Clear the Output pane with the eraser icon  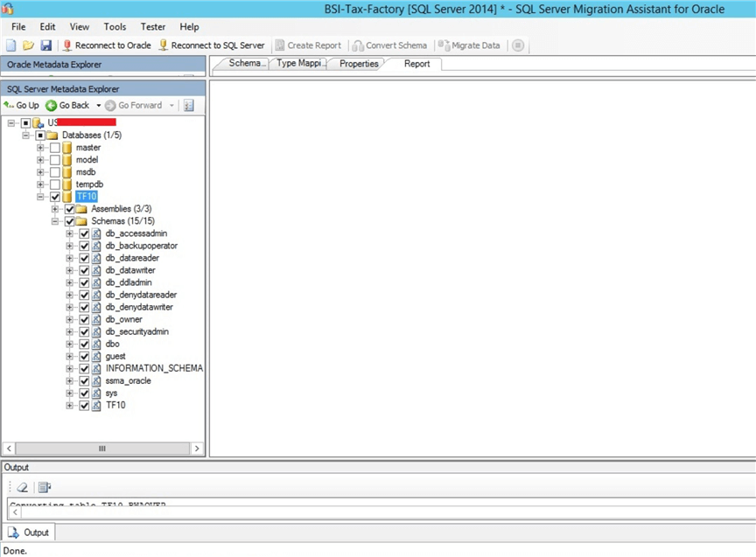point(22,487)
